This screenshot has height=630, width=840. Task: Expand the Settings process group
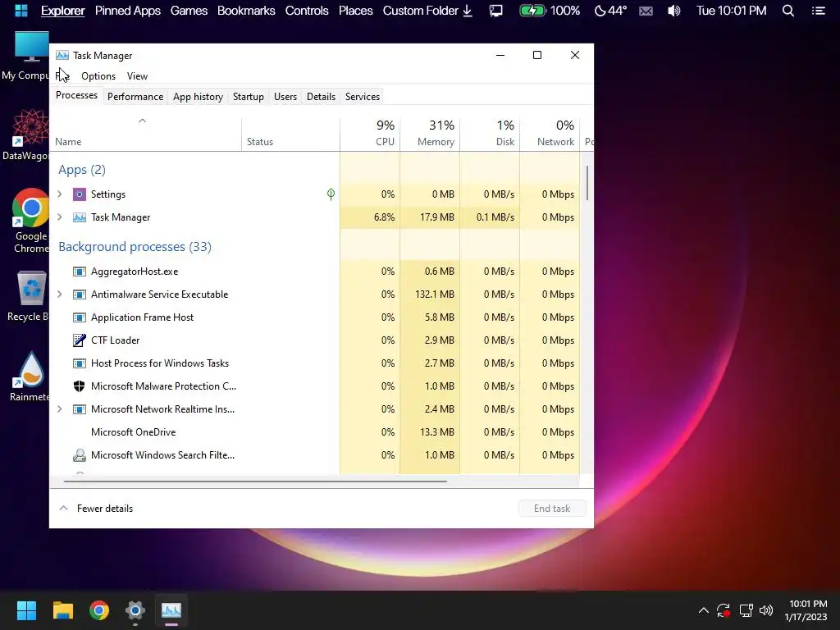(60, 194)
